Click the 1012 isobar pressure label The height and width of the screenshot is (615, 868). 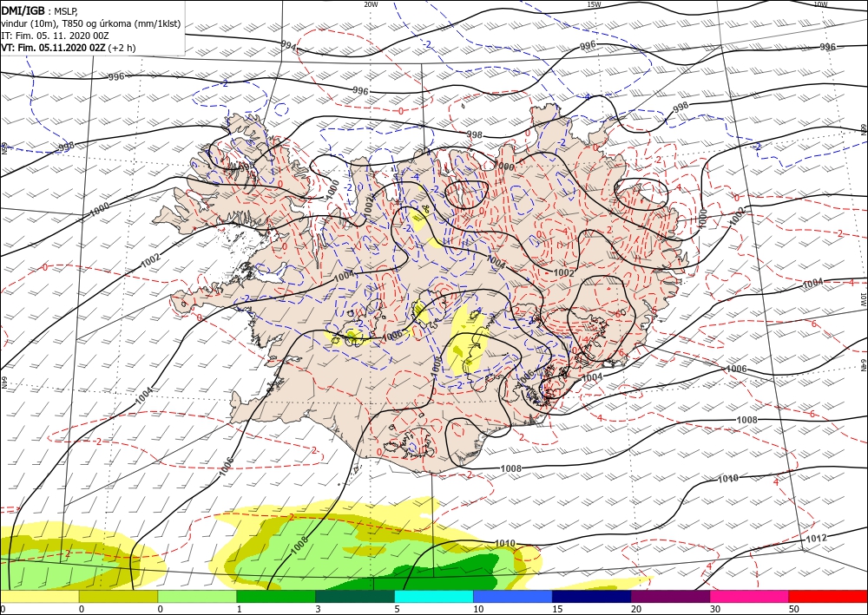tap(817, 538)
